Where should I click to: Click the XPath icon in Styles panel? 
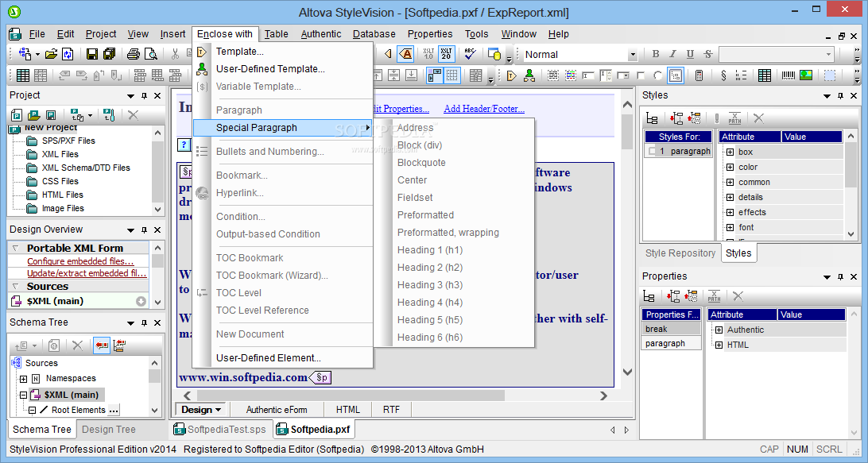click(734, 118)
